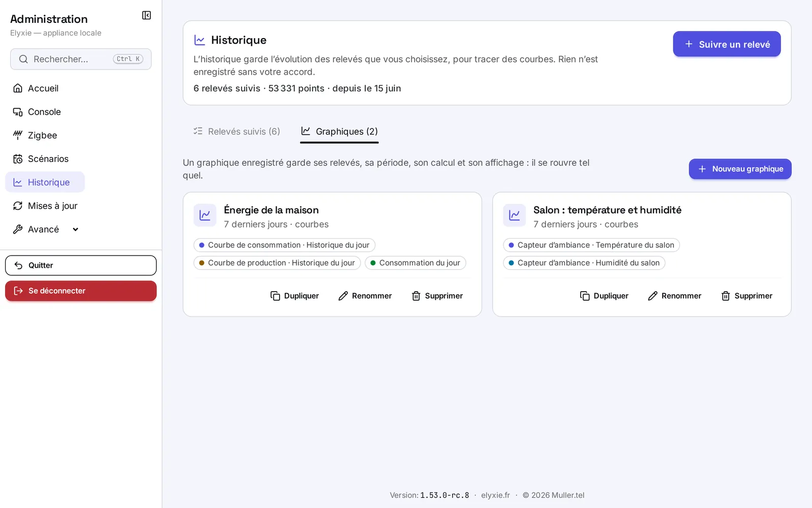This screenshot has height=508, width=812.
Task: Open the Muller.tel footer link
Action: 568,495
